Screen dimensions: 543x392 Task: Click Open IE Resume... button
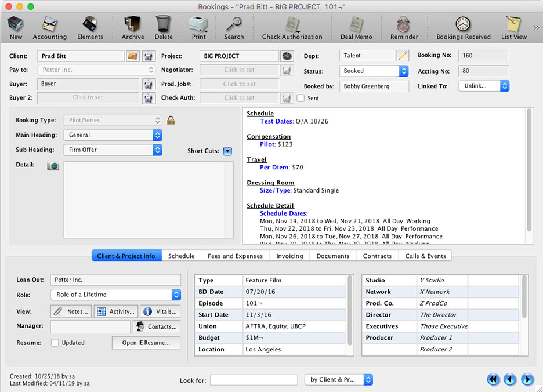146,343
